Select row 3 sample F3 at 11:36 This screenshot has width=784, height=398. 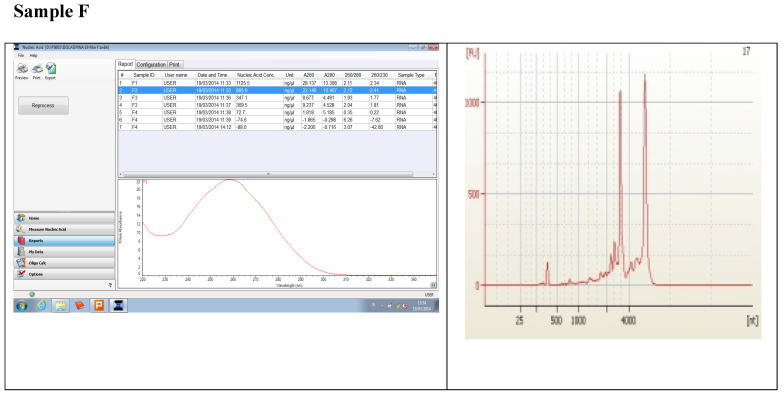(x=277, y=98)
